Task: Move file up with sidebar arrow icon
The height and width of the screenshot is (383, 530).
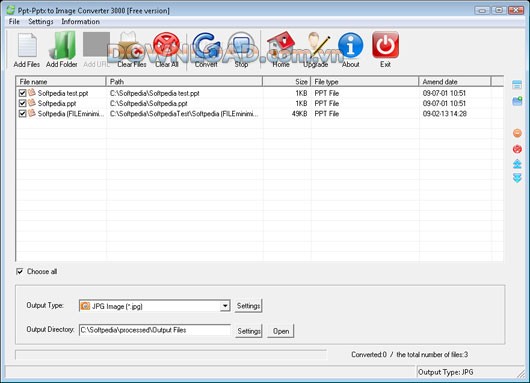Action: [x=517, y=164]
